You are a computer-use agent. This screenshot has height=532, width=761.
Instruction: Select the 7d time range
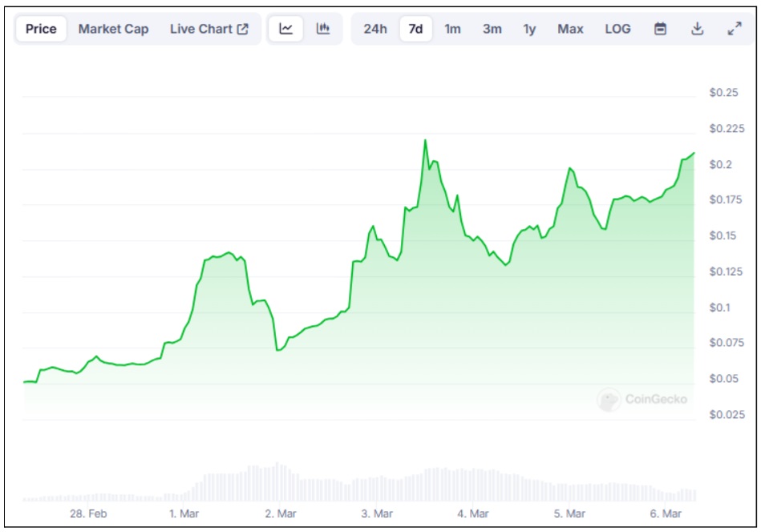(x=415, y=29)
